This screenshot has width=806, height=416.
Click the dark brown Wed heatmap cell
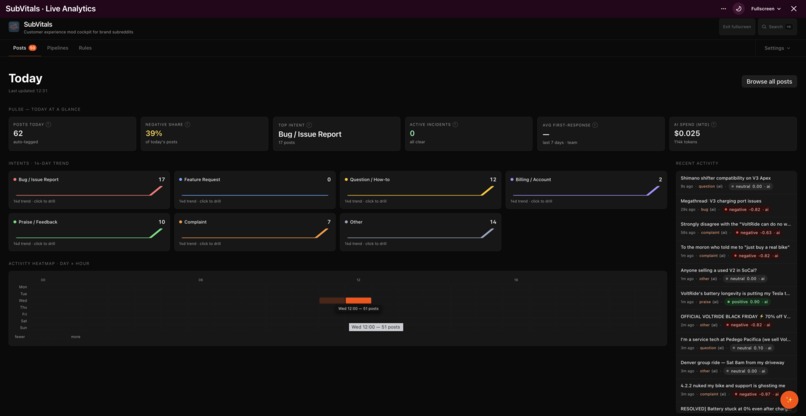point(333,300)
